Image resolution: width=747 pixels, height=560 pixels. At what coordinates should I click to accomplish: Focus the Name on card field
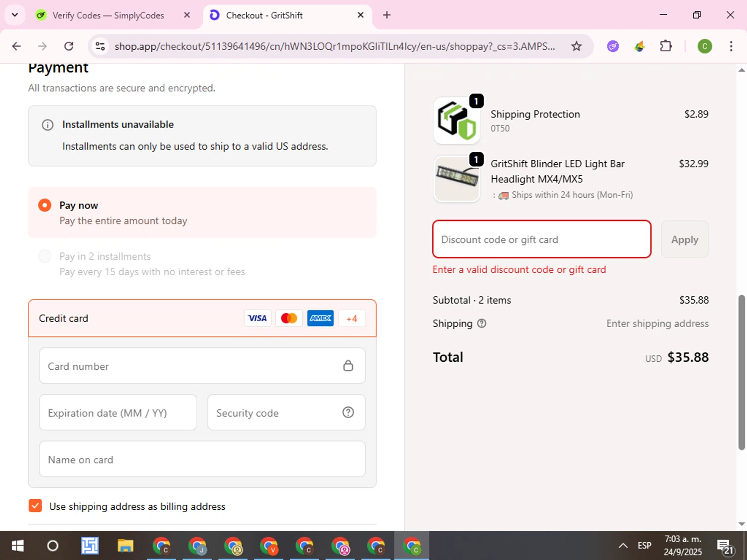point(202,459)
